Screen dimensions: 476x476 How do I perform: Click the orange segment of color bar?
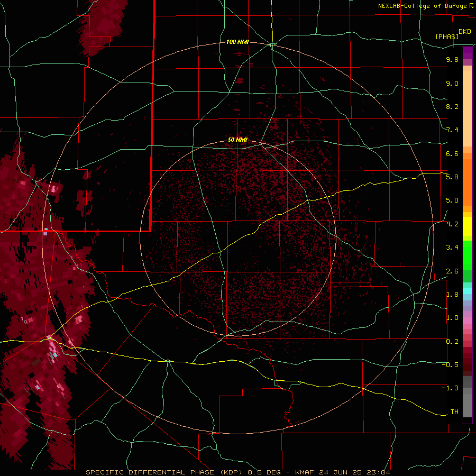(x=467, y=182)
